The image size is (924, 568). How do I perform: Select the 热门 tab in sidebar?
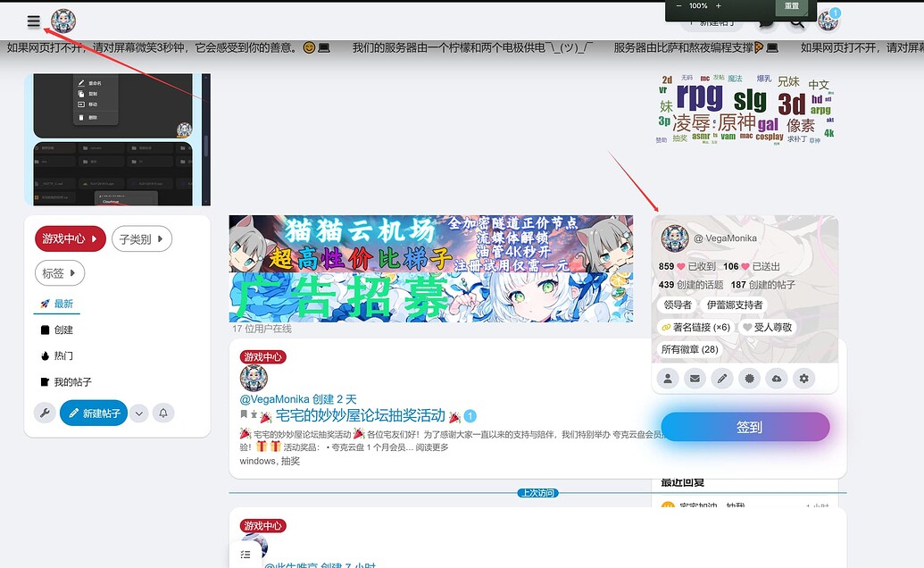click(63, 355)
